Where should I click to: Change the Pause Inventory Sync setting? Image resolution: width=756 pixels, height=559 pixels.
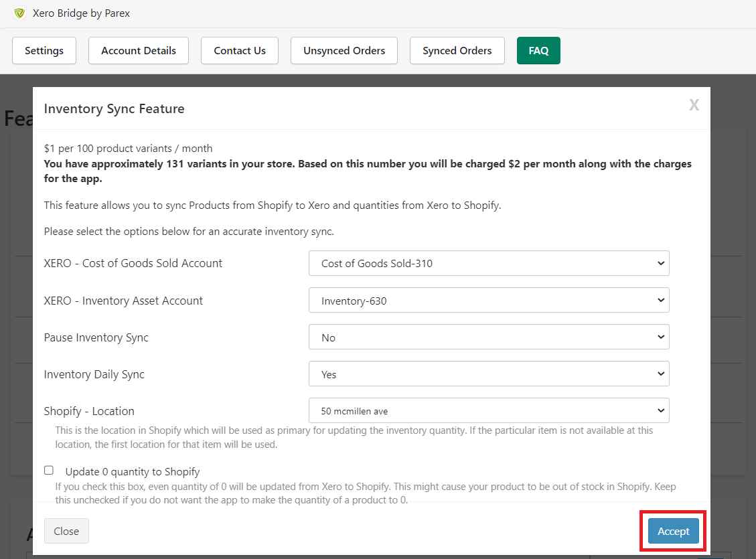(x=489, y=337)
